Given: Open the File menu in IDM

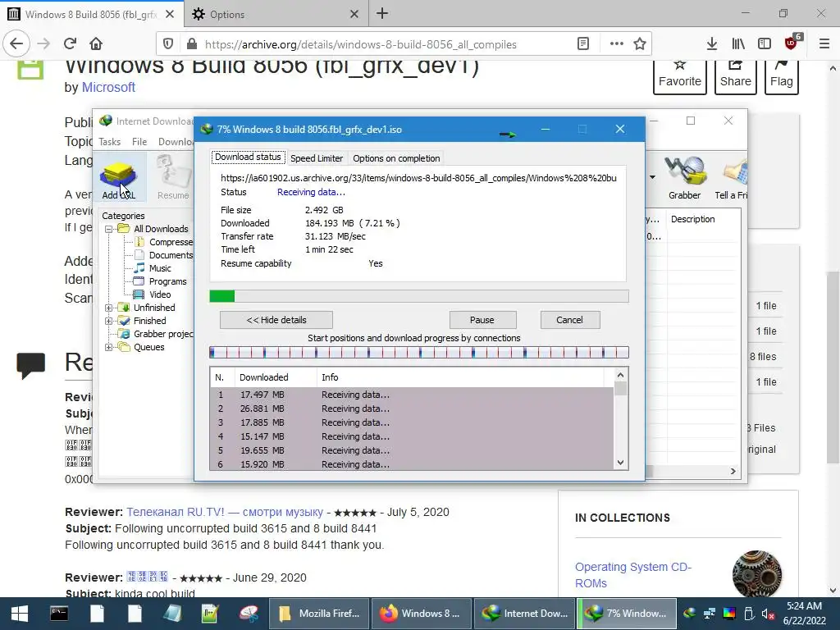Looking at the screenshot, I should click(139, 141).
